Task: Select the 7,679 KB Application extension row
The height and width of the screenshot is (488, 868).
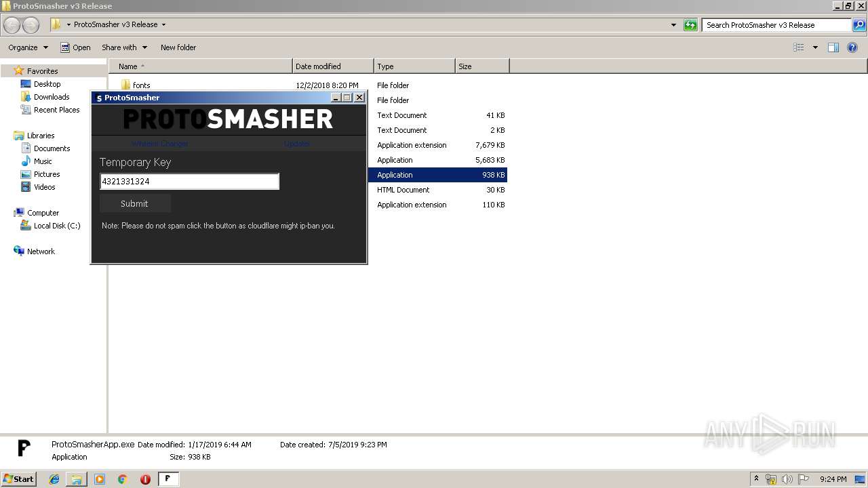Action: pyautogui.click(x=437, y=145)
